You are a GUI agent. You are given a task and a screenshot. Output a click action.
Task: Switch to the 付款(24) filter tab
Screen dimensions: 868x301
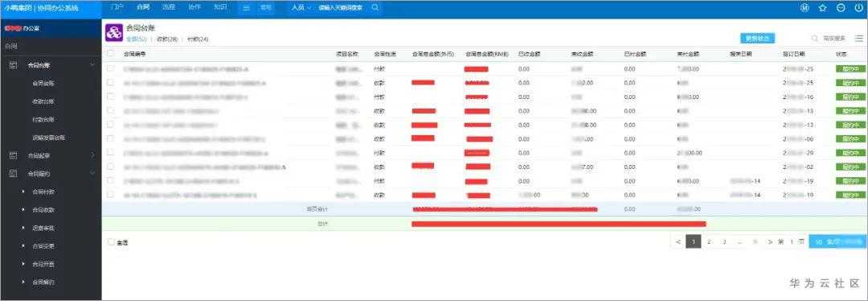(x=198, y=39)
